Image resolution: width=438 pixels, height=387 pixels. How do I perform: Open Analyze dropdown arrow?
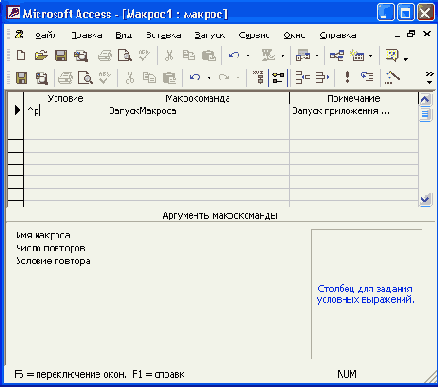click(317, 56)
